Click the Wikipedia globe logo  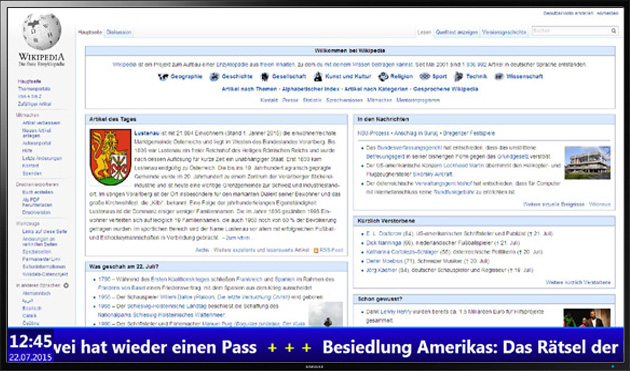pos(42,32)
